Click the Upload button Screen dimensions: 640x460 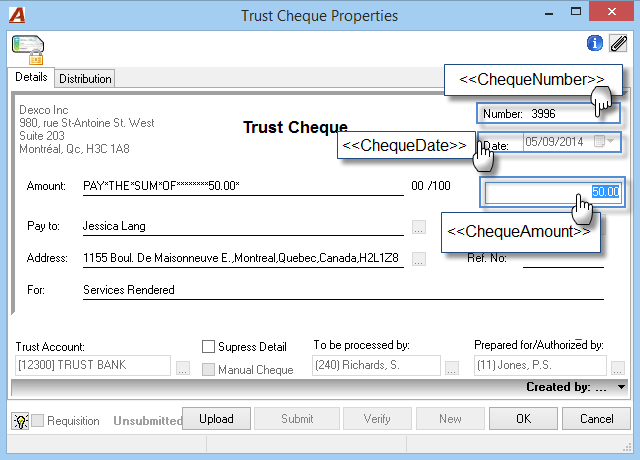[x=216, y=419]
